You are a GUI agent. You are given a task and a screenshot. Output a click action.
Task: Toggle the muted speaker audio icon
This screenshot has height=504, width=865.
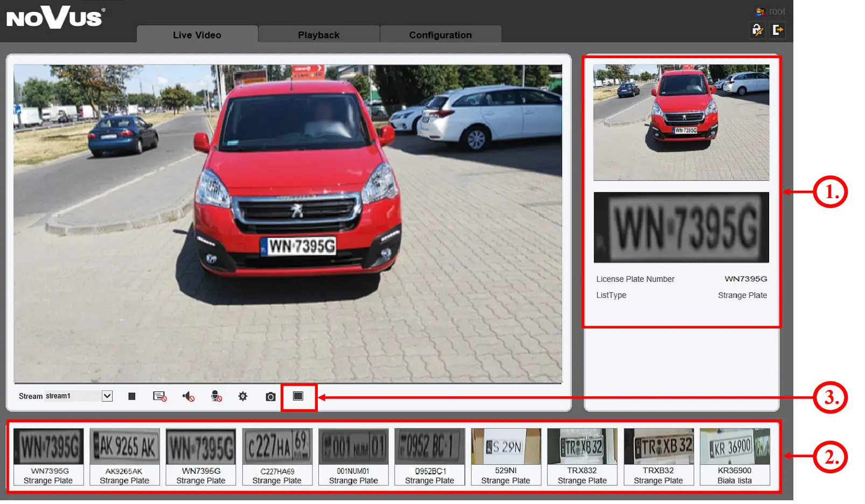pyautogui.click(x=188, y=397)
